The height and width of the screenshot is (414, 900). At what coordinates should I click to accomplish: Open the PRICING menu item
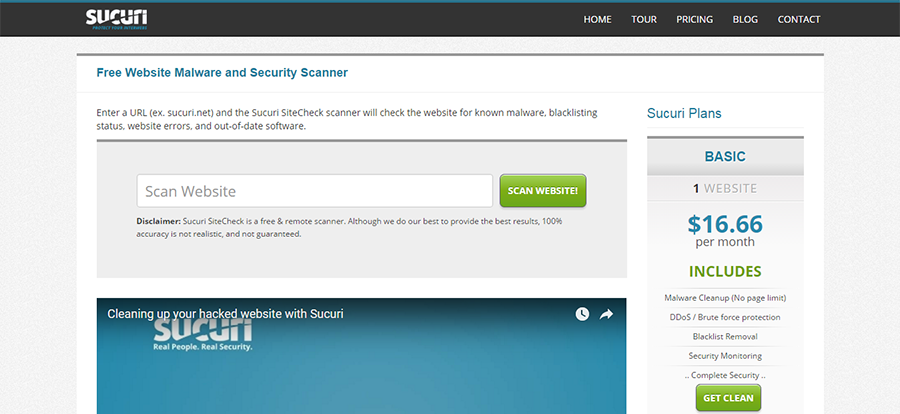tap(694, 19)
